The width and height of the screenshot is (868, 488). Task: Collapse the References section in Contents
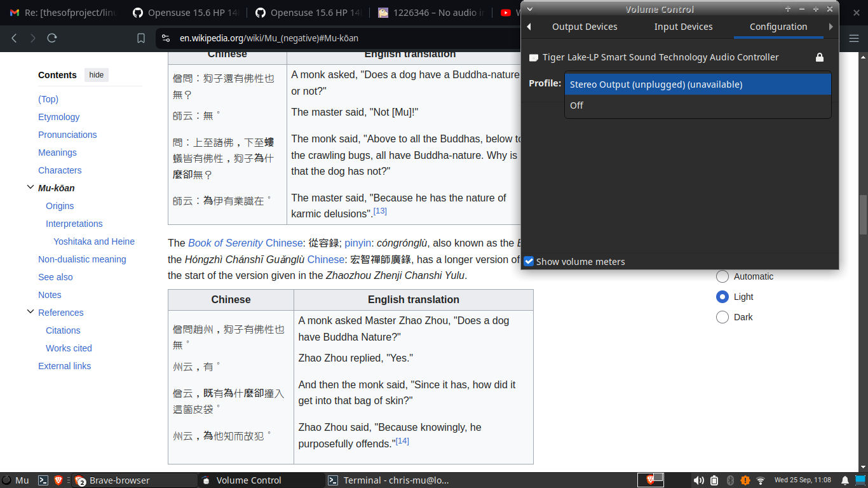30,313
